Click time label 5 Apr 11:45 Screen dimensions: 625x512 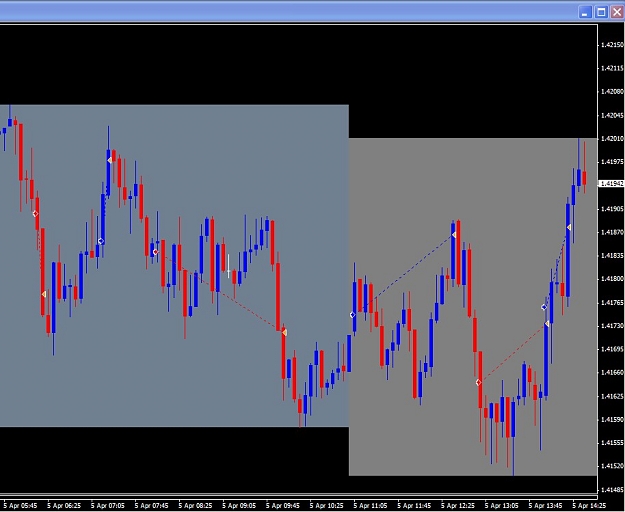[x=414, y=506]
